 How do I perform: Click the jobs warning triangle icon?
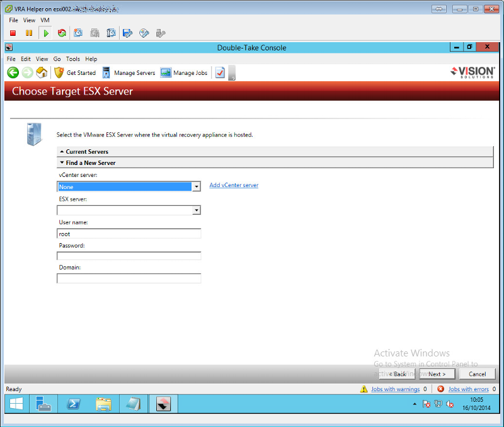pos(364,389)
